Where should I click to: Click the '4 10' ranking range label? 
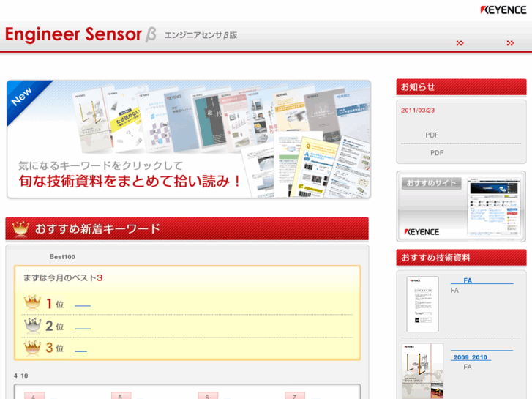(x=20, y=376)
